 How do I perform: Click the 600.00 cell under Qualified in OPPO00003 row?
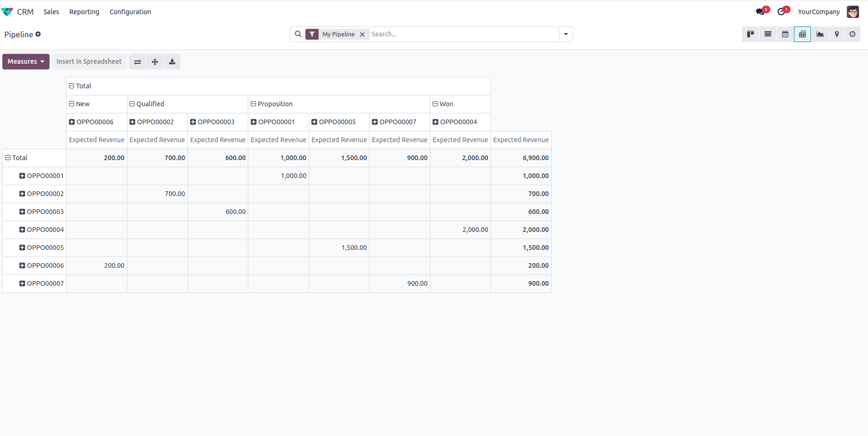pos(218,212)
